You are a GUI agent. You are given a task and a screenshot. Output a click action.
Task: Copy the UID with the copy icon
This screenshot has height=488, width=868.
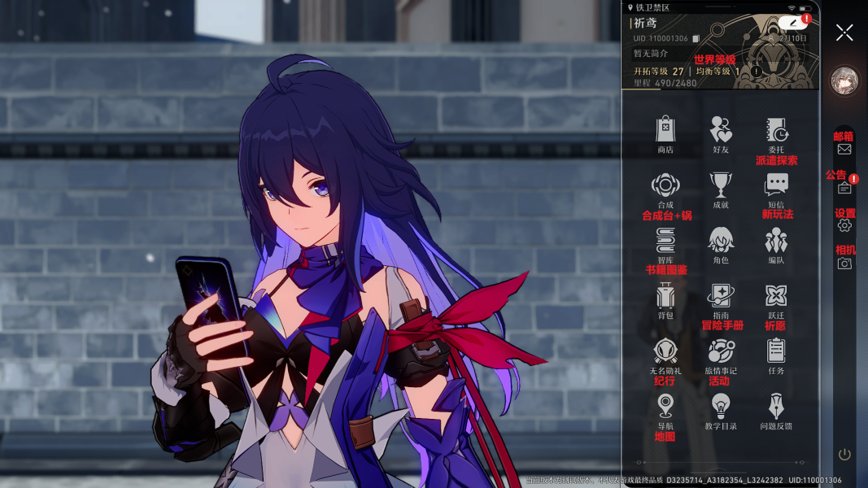pos(696,39)
